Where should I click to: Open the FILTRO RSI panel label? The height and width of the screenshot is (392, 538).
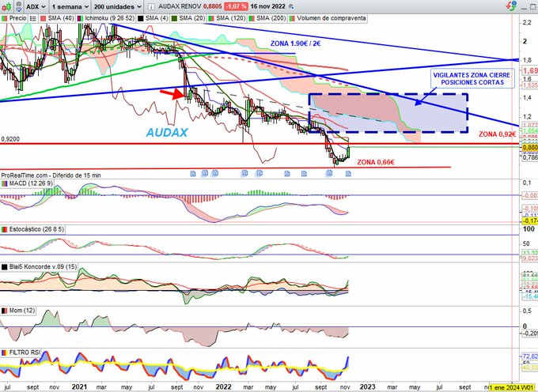coord(25,352)
